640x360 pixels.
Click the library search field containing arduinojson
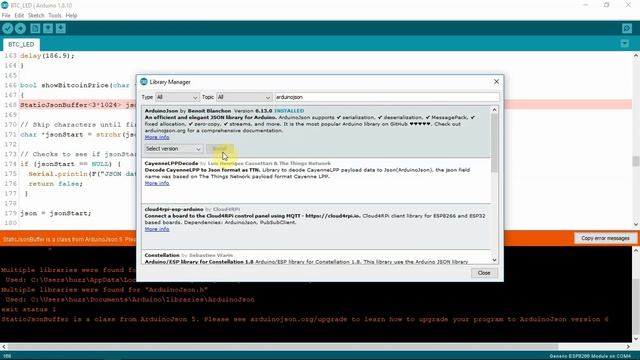(387, 97)
